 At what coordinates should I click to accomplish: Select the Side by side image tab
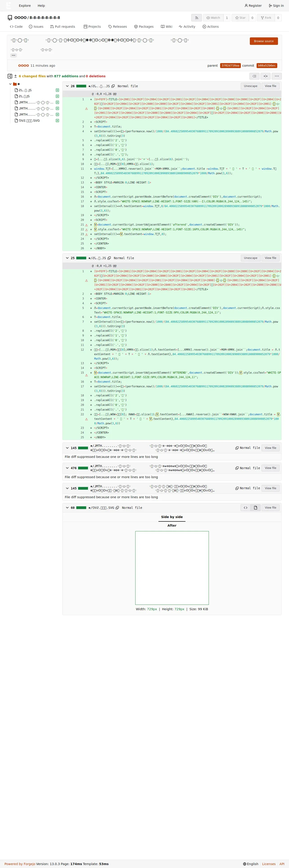[x=172, y=517]
